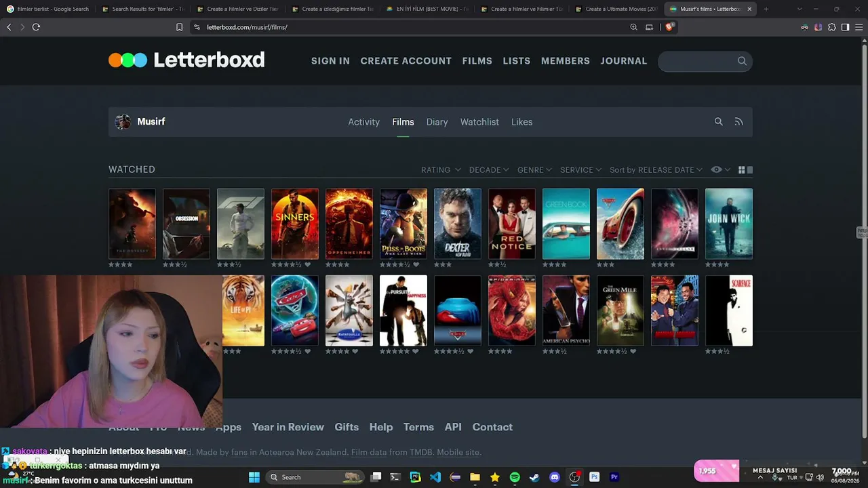Launch Photoshop from the taskbar
The width and height of the screenshot is (868, 488).
coord(594,477)
